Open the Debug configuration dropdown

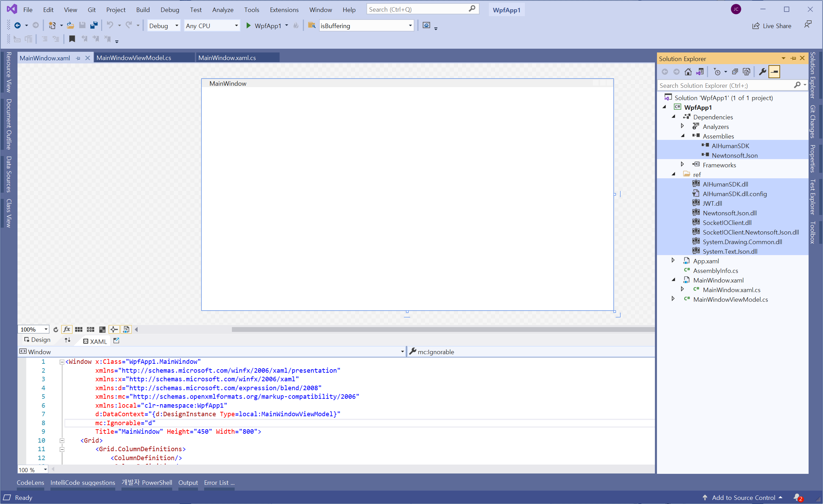coord(164,26)
